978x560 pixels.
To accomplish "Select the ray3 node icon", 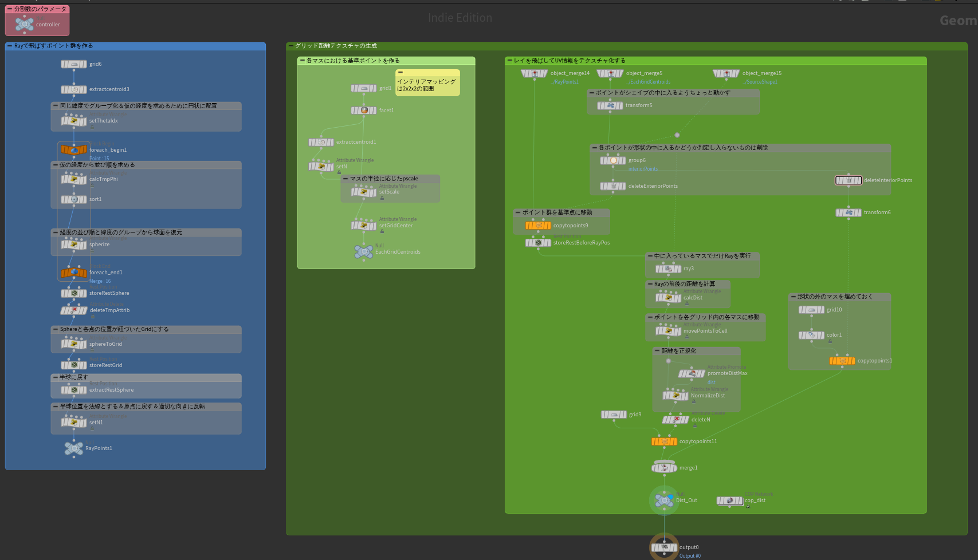I will click(x=668, y=269).
